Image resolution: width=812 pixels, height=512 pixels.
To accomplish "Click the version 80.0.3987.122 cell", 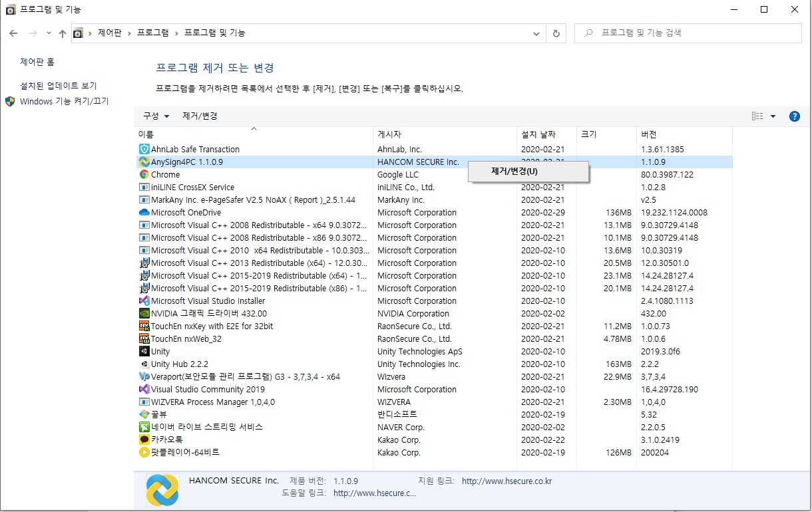I will (667, 175).
